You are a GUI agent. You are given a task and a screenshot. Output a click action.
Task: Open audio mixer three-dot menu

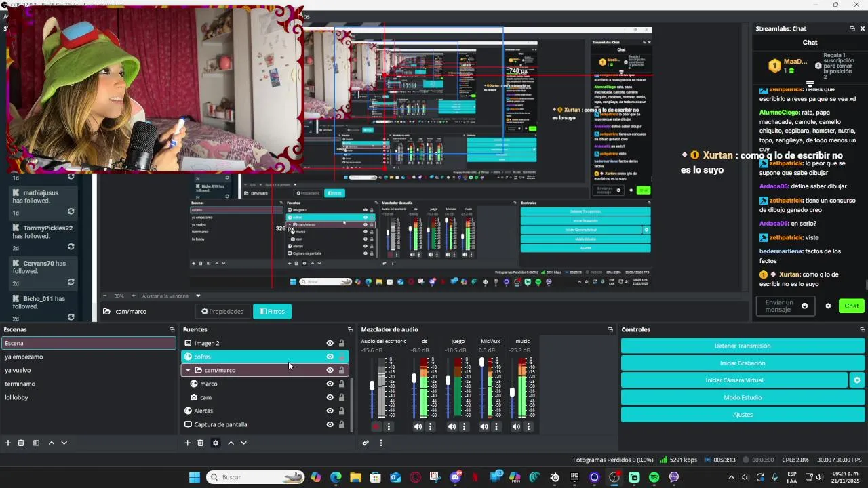380,443
